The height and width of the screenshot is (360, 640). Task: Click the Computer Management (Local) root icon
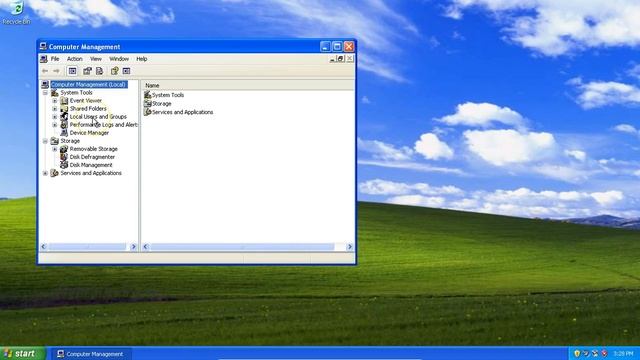45,84
